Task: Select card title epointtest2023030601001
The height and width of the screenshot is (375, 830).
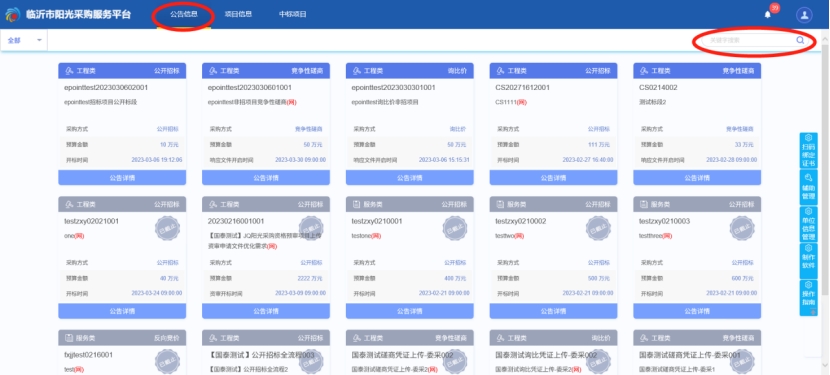Action: (x=249, y=88)
